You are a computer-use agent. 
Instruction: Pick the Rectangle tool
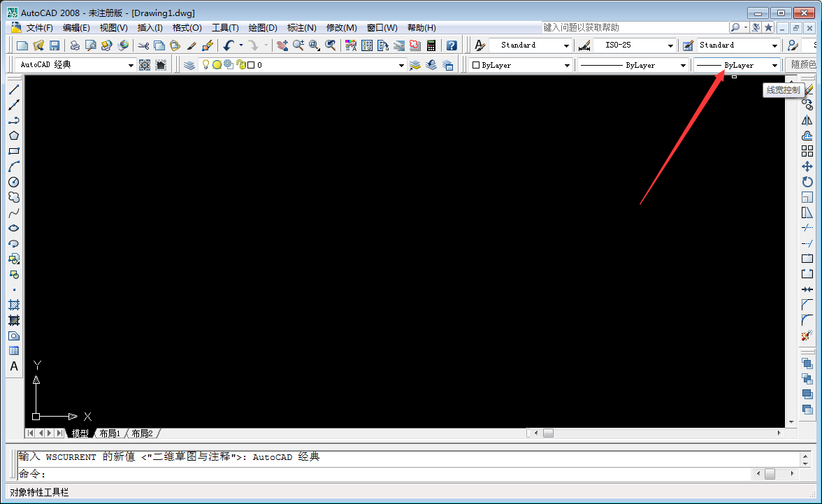(14, 150)
